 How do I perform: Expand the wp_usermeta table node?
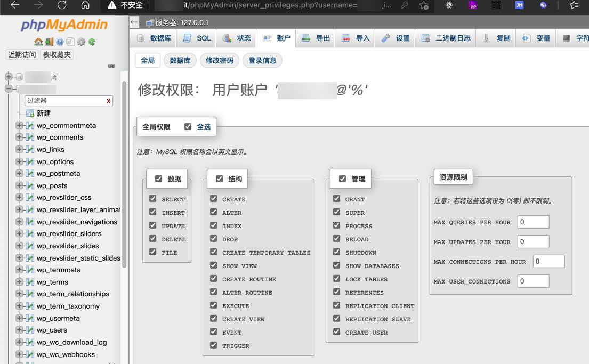tap(19, 318)
